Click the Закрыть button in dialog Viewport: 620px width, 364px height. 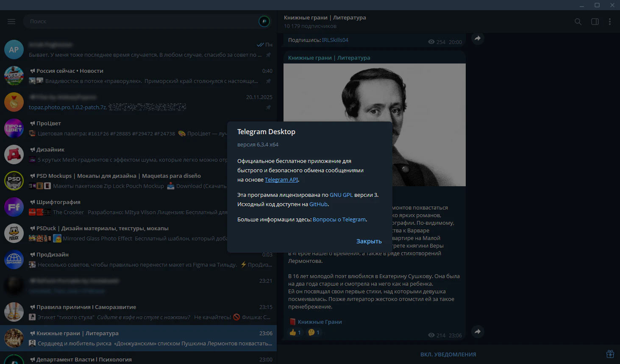pyautogui.click(x=369, y=241)
